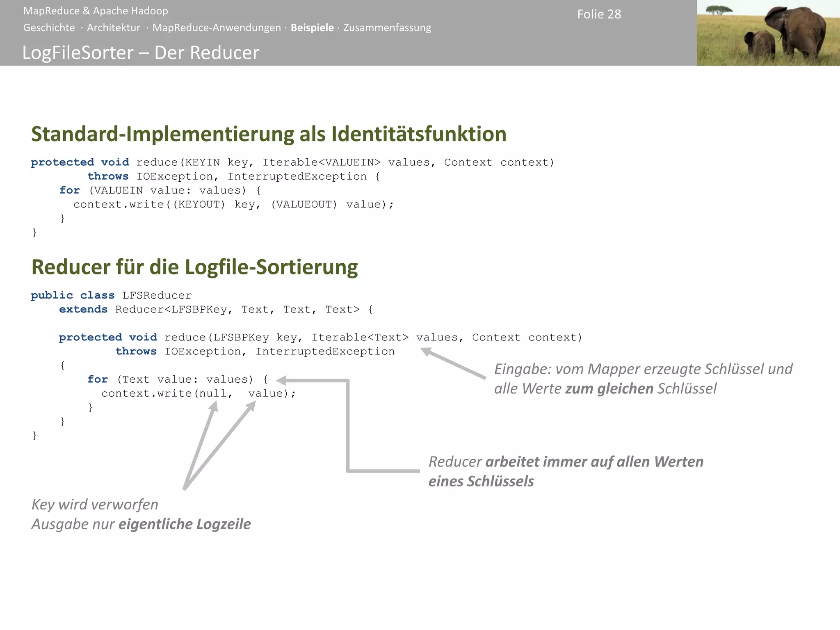Image resolution: width=840 pixels, height=630 pixels.
Task: Click heading 'Standard-Implementierung als Identitätsfunktion'
Action: pos(269,134)
